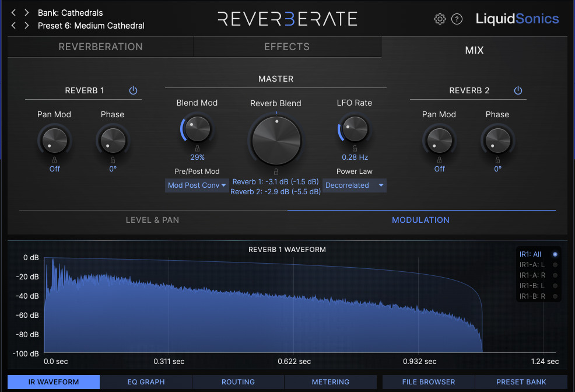
Task: Toggle Reverb 2 power button
Action: [x=518, y=90]
